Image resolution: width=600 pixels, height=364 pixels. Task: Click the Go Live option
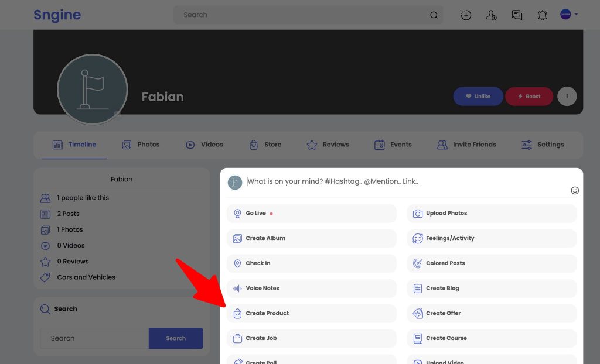[x=312, y=214]
